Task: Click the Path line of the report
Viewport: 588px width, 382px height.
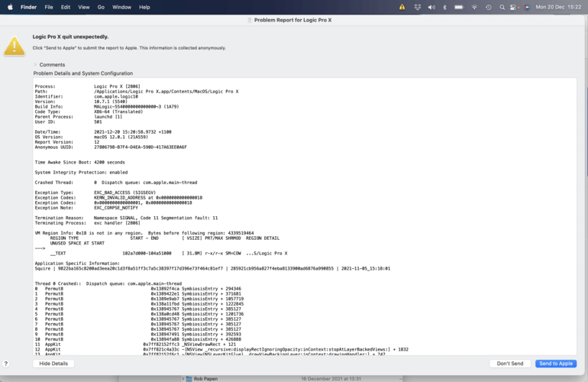Action: [x=137, y=92]
